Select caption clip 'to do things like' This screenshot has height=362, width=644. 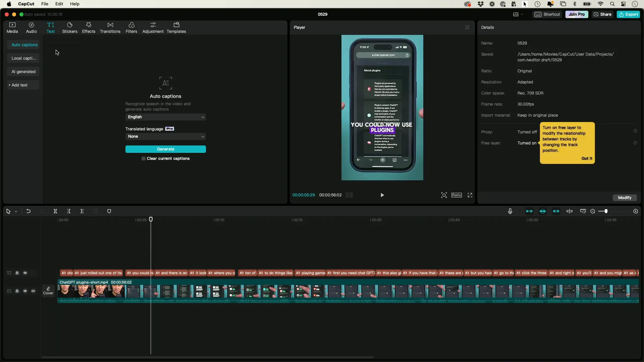(276, 273)
